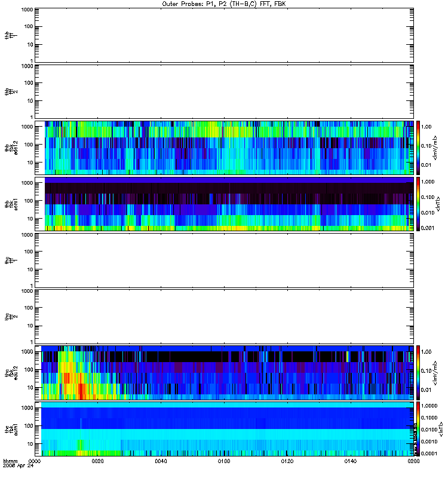Click the "<|nT|>" unit label beside thc scm1
This screenshot has width=448, height=478.
click(x=441, y=429)
